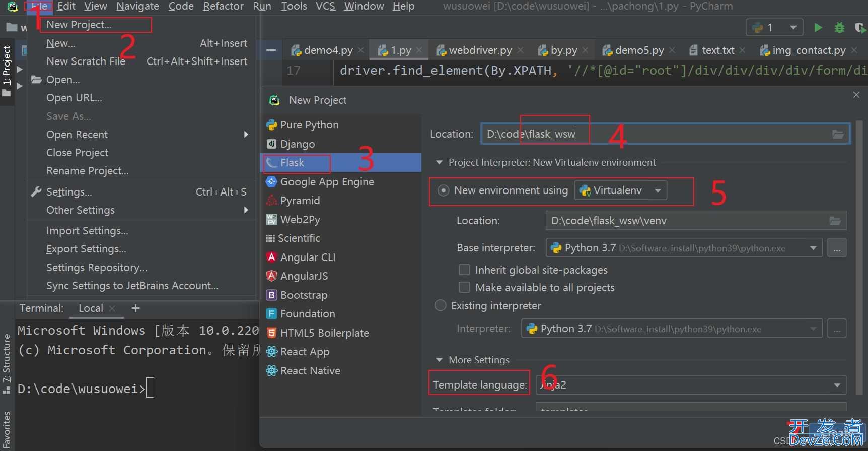
Task: Open the Template language dropdown
Action: click(x=691, y=385)
